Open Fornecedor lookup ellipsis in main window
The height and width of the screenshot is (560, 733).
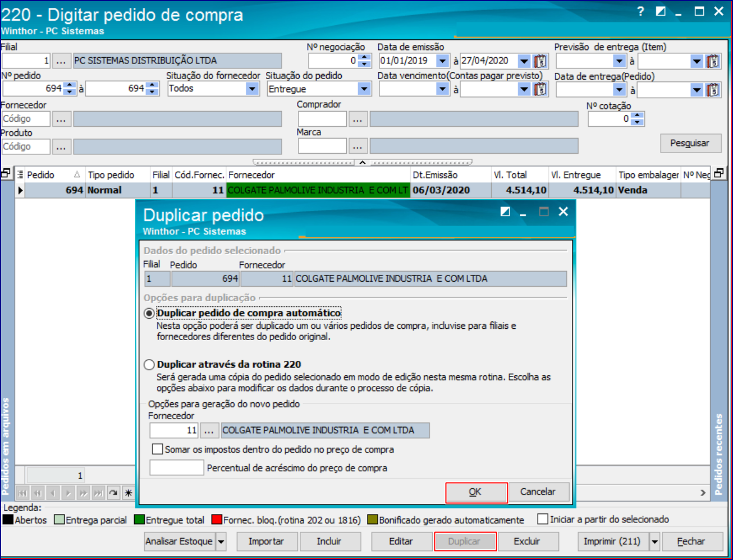[x=61, y=119]
